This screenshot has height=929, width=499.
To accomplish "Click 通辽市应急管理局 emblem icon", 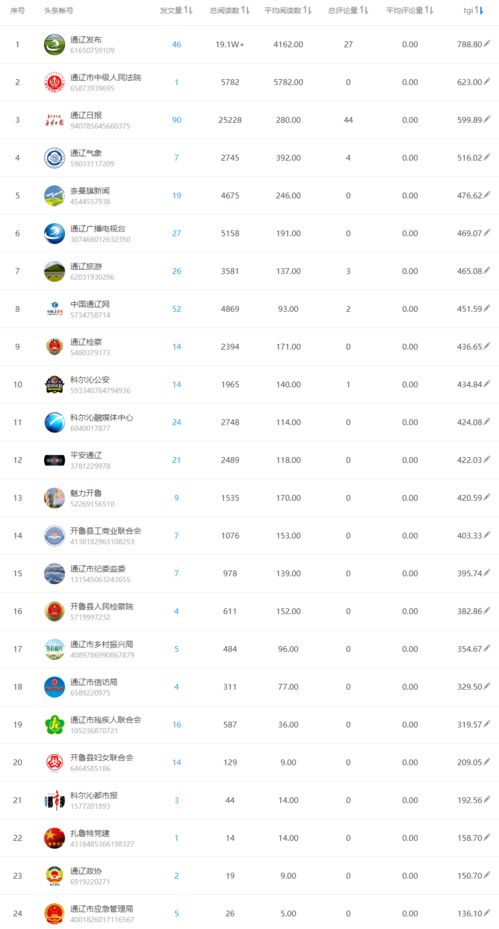I will [x=55, y=914].
